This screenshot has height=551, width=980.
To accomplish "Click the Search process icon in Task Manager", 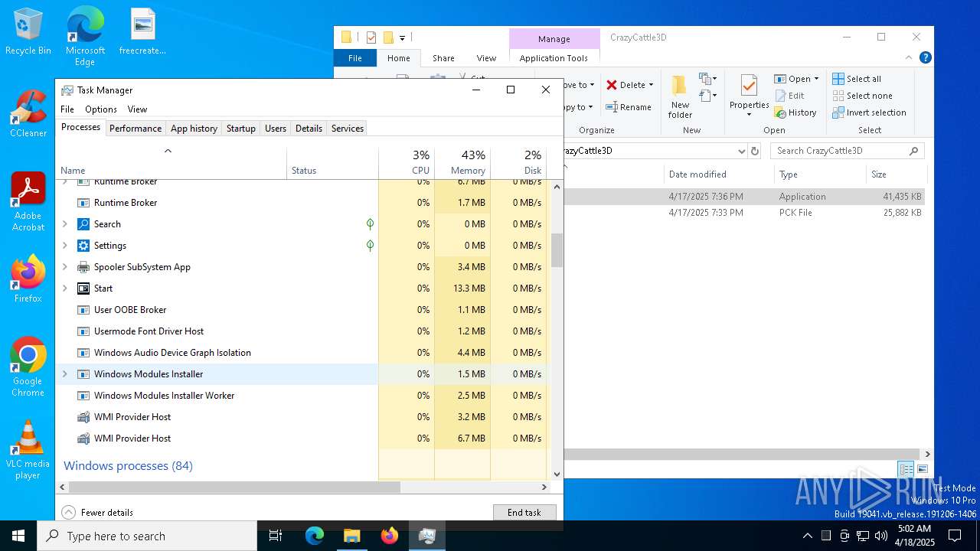I will coord(83,224).
